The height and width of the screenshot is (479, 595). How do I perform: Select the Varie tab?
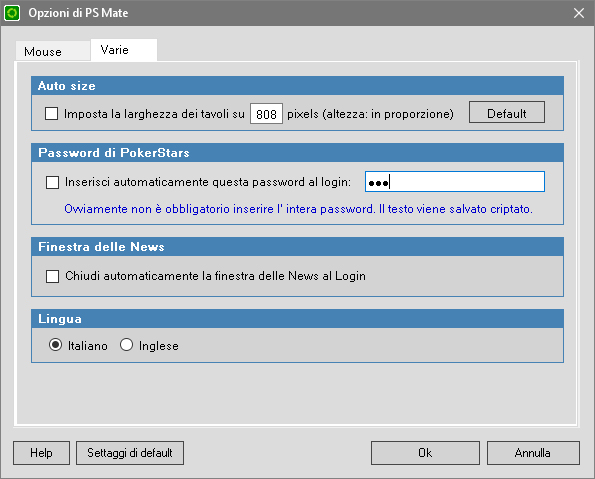point(124,50)
